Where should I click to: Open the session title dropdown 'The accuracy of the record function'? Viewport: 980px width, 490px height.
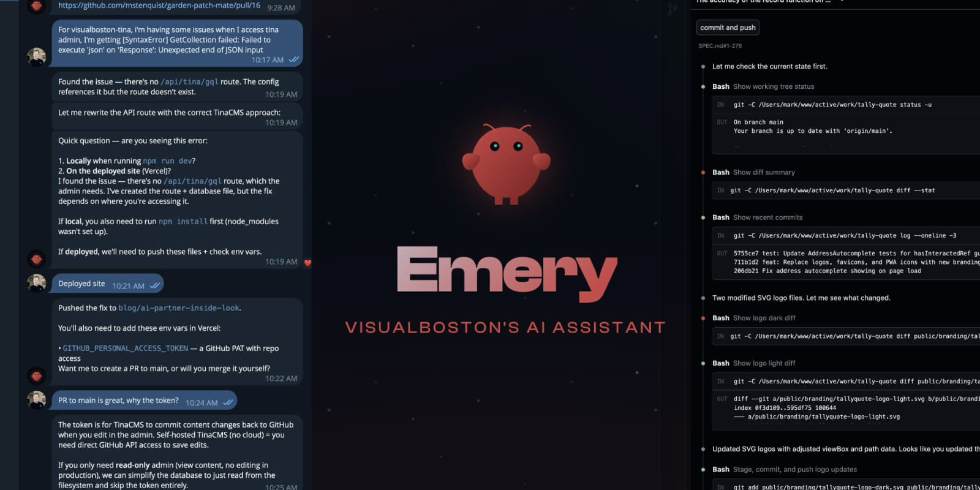(x=771, y=2)
